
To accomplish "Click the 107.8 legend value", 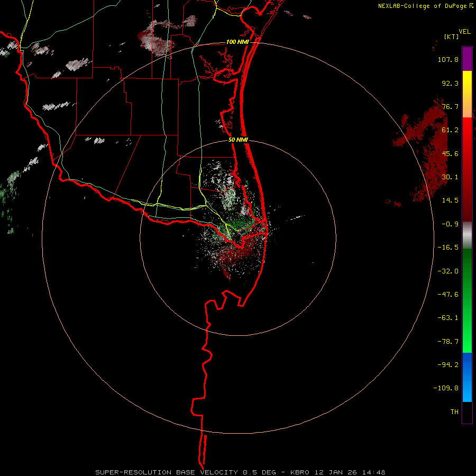I will pos(448,59).
